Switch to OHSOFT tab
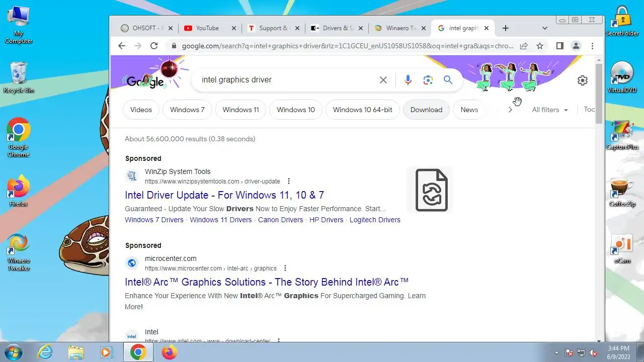644x362 pixels. (147, 28)
